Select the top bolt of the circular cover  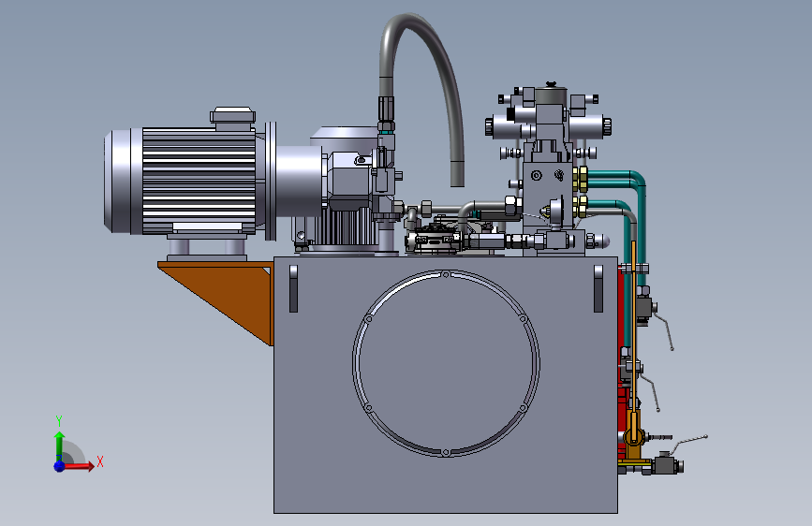tap(446, 274)
